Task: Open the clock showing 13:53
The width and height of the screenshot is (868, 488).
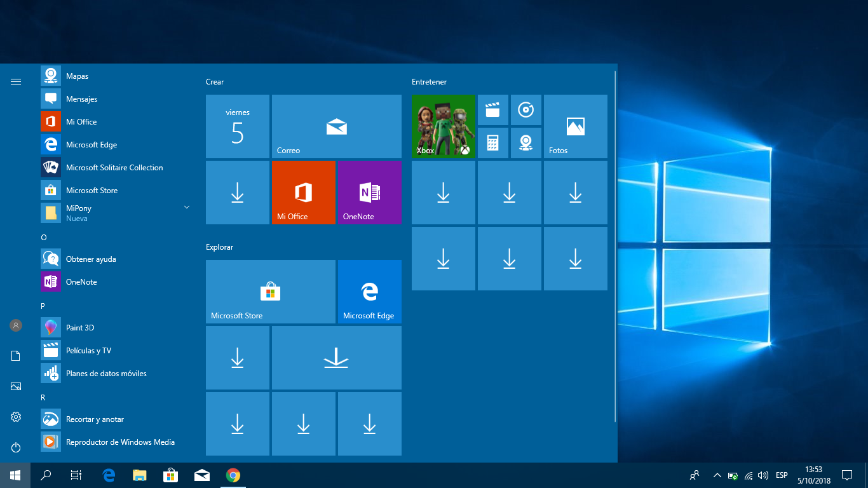Action: [x=813, y=475]
